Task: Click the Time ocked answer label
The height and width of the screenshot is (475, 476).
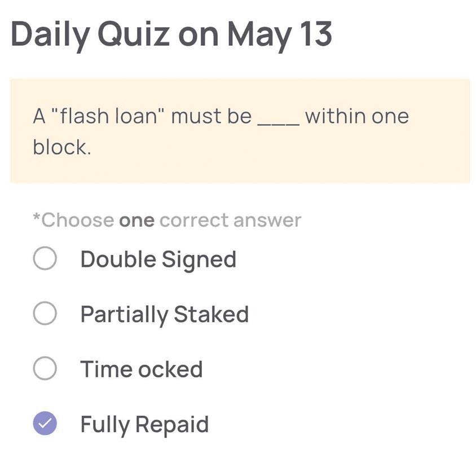Action: pyautogui.click(x=142, y=370)
